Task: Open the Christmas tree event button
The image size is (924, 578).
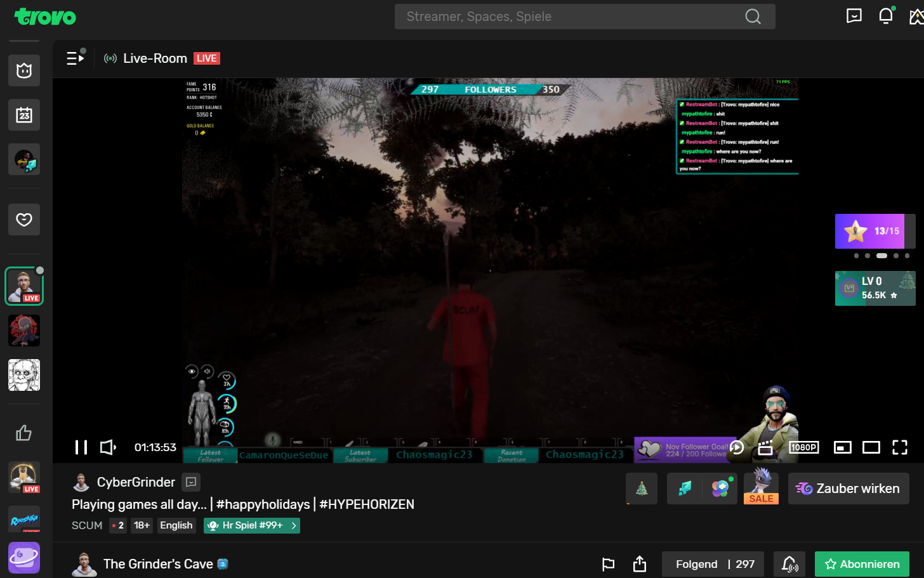Action: pyautogui.click(x=642, y=489)
